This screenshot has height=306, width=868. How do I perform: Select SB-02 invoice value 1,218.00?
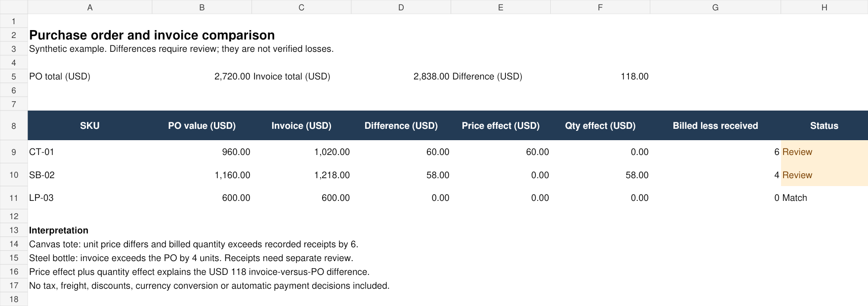(301, 175)
